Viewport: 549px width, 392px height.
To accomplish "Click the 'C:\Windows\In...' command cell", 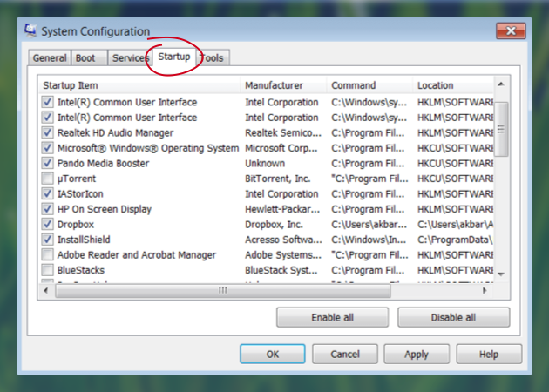I will (x=369, y=240).
